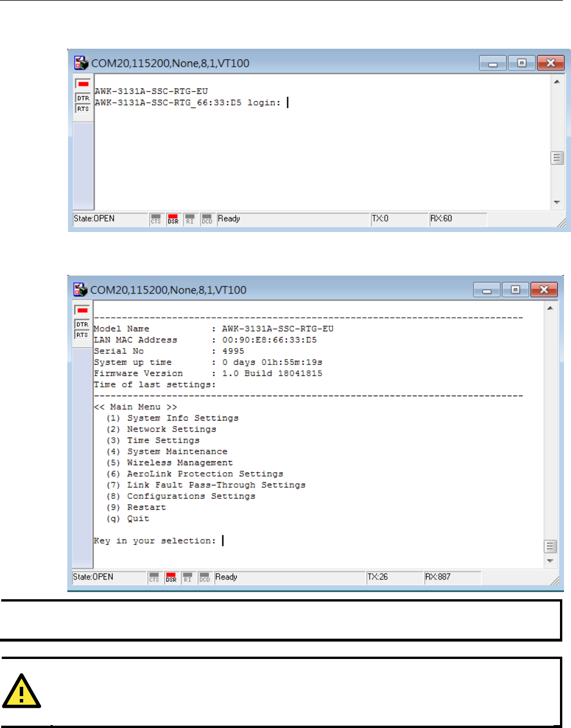The image size is (571, 728).
Task: Click the scrollbar thumb in lower terminal window
Action: coord(550,546)
